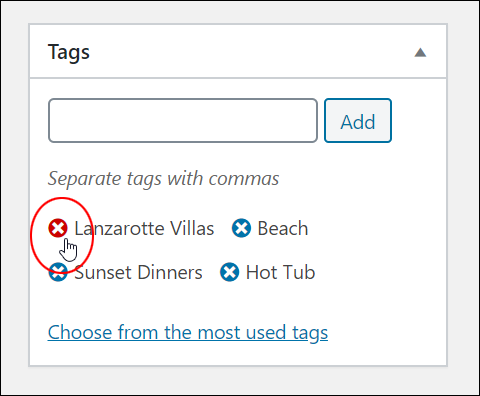The width and height of the screenshot is (480, 396).
Task: Click the blue X beside Hot Tub
Action: (x=230, y=272)
